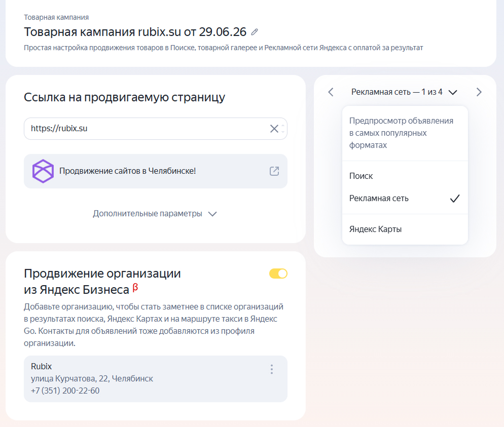Screen dimensions: 504x427
Task: Click the Товарная кампания breadcrumb label
Action: [x=56, y=17]
